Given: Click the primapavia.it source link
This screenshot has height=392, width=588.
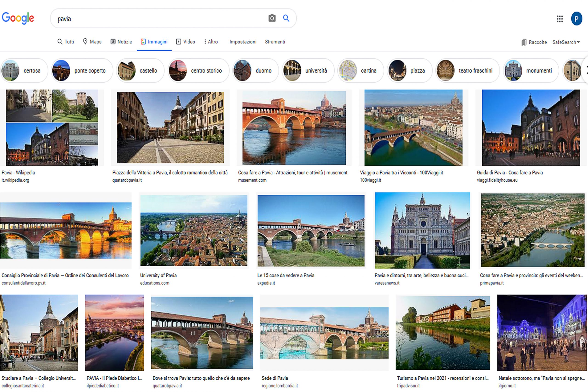Looking at the screenshot, I should [492, 283].
